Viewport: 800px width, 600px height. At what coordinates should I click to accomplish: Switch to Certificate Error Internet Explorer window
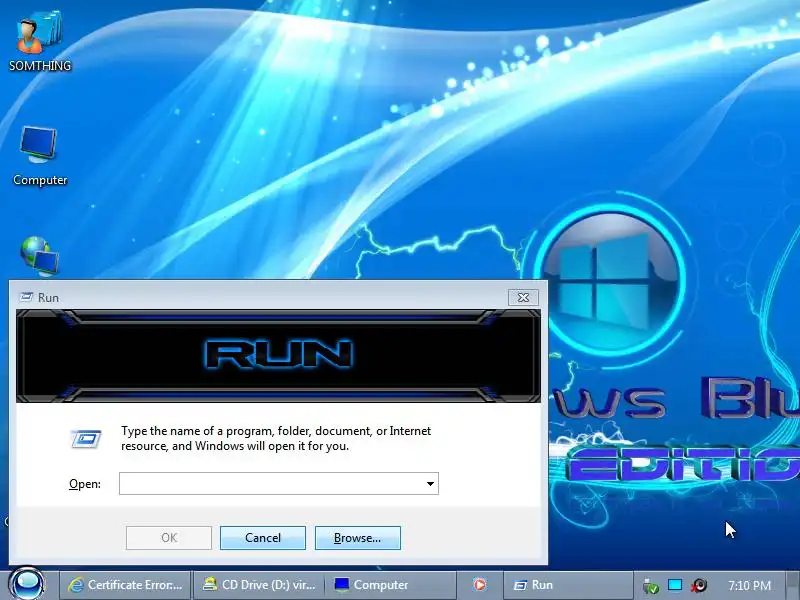(x=126, y=585)
